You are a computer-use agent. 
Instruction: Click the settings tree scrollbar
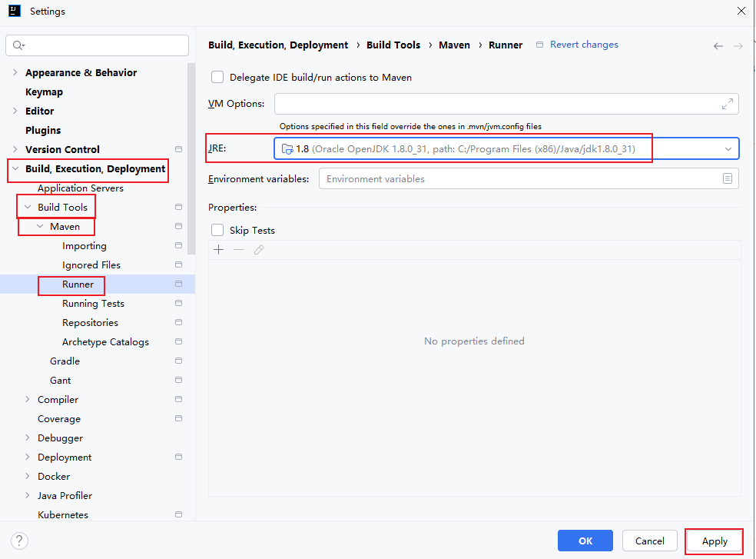click(191, 158)
